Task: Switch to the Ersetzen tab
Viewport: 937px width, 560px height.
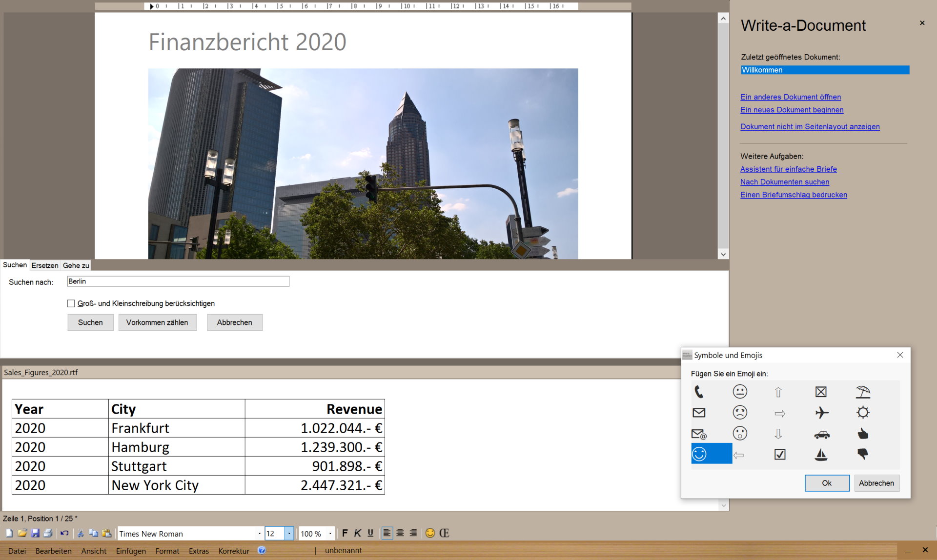Action: point(45,265)
